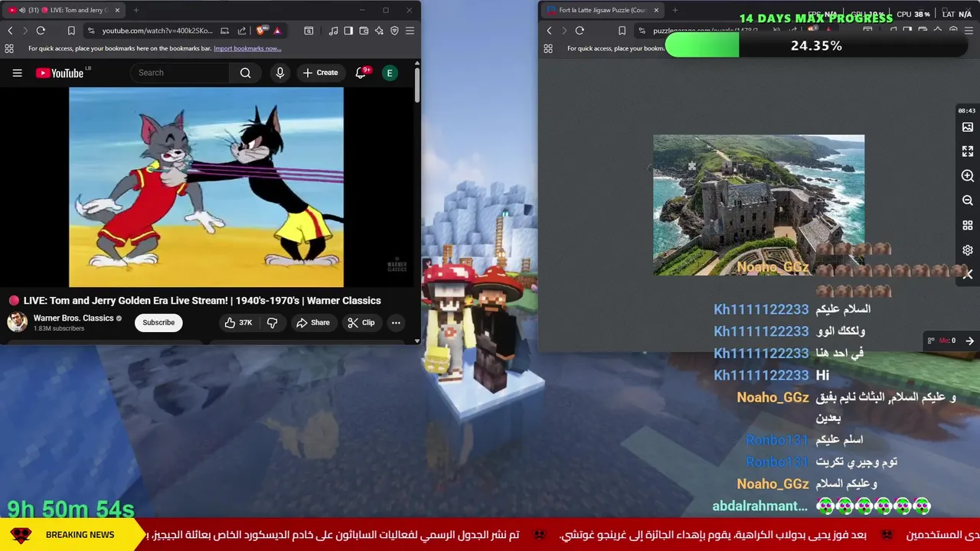Open Leo AI sparkle icon in YouTube window
Image resolution: width=980 pixels, height=551 pixels.
click(379, 31)
